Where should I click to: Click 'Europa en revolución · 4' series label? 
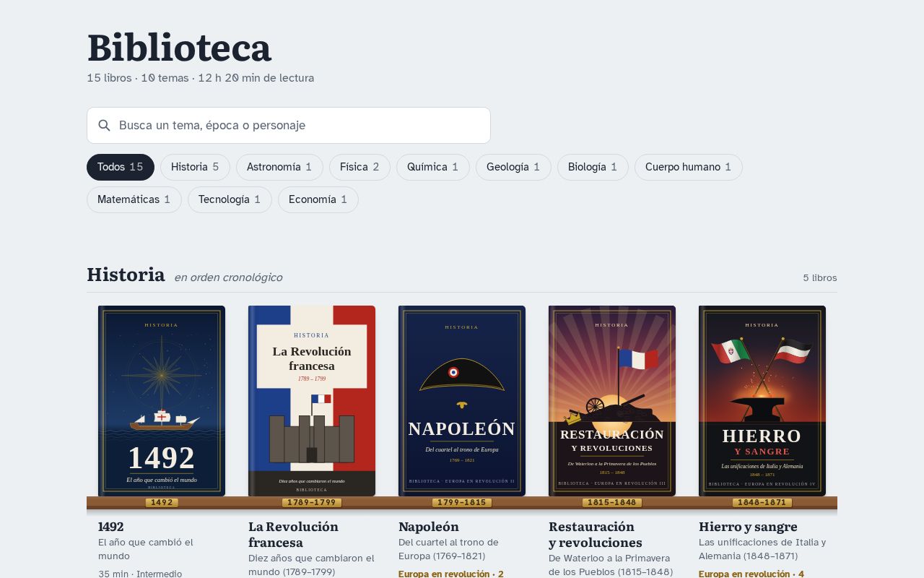coord(751,574)
